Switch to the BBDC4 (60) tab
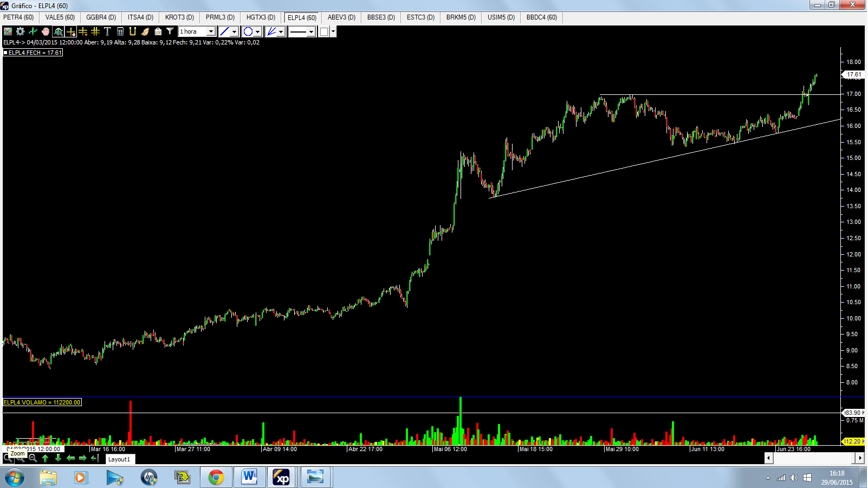The image size is (868, 488). point(542,17)
